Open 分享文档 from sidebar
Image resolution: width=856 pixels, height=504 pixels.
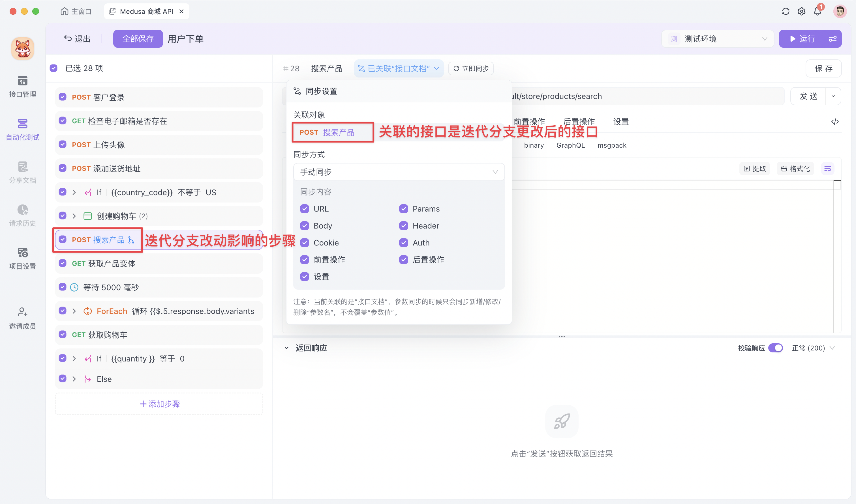coord(22,173)
